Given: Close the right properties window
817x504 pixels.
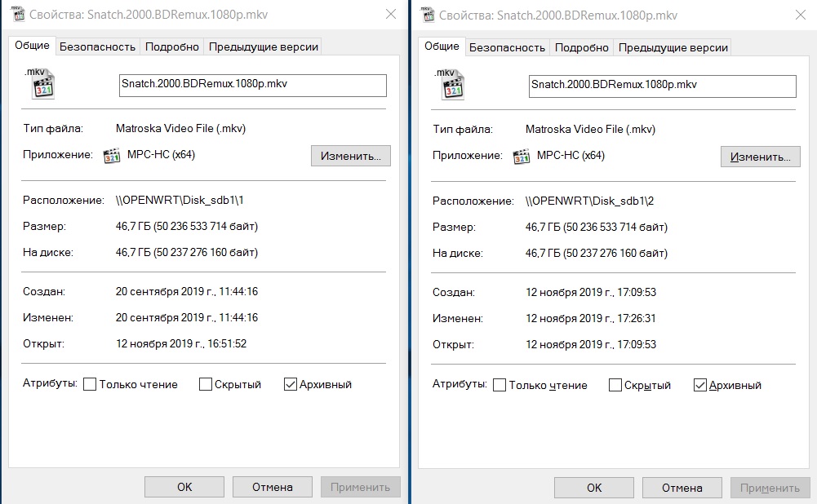Looking at the screenshot, I should (x=801, y=15).
